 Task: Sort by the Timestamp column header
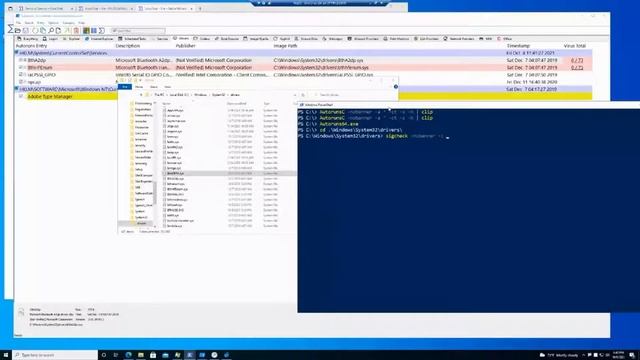pos(518,46)
